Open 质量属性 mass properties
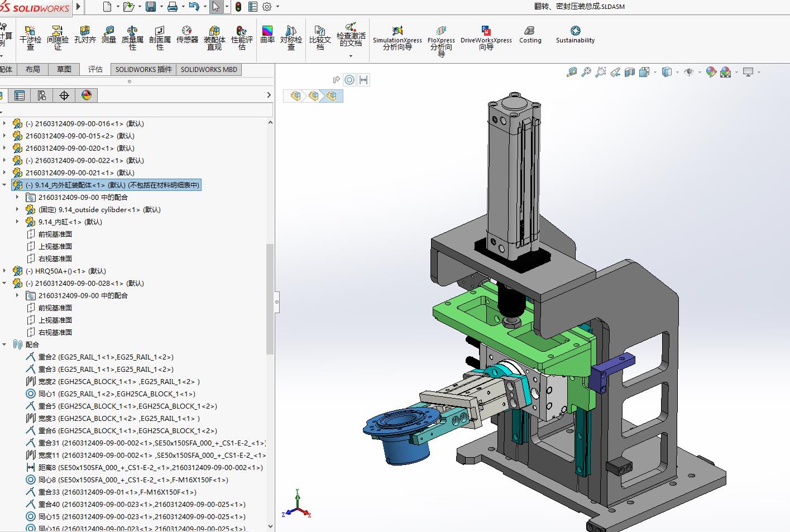The width and height of the screenshot is (790, 532). [x=132, y=37]
